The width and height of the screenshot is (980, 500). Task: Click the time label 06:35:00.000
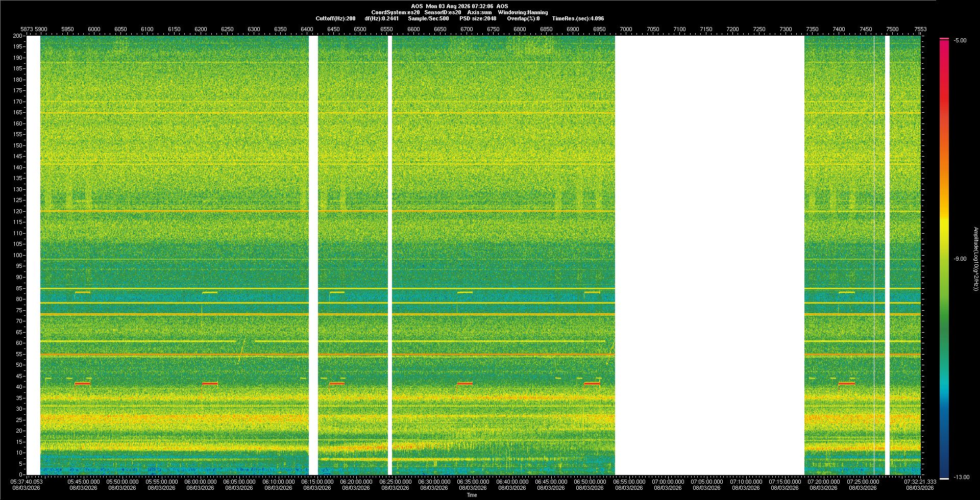473,481
